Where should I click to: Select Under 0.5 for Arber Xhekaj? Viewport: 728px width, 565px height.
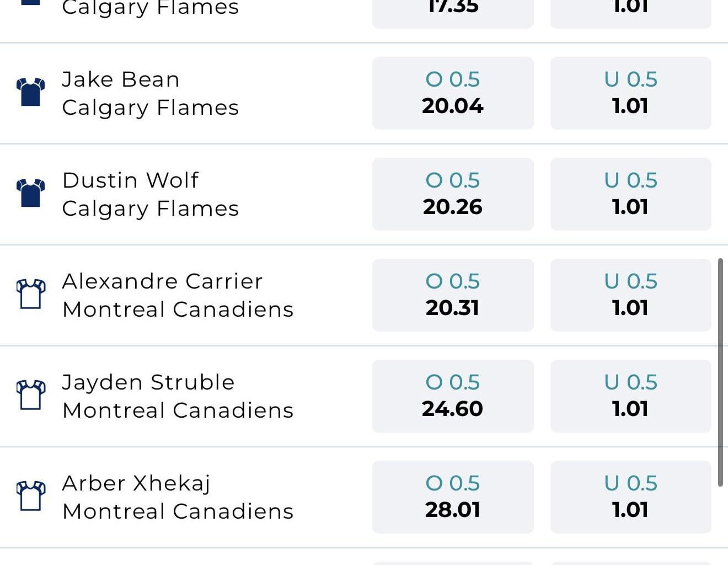[630, 495]
